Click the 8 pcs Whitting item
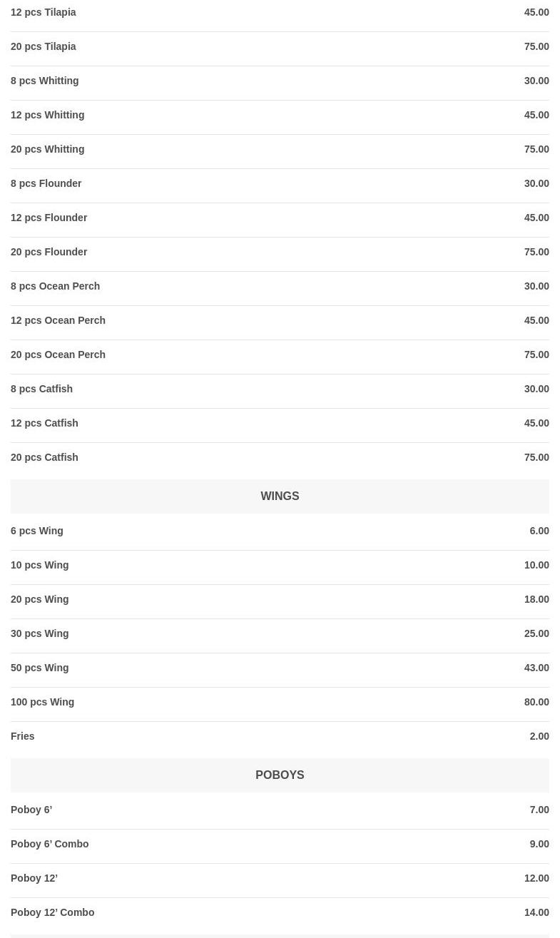 tap(45, 81)
